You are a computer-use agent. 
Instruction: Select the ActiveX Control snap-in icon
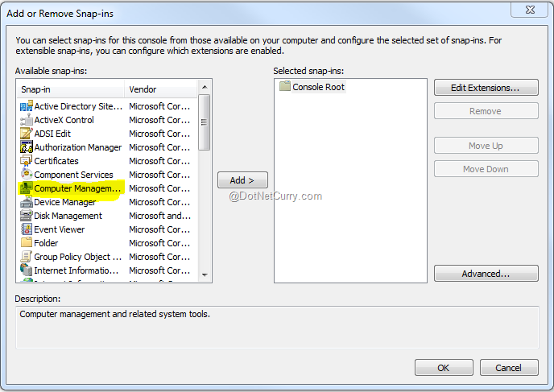[26, 120]
